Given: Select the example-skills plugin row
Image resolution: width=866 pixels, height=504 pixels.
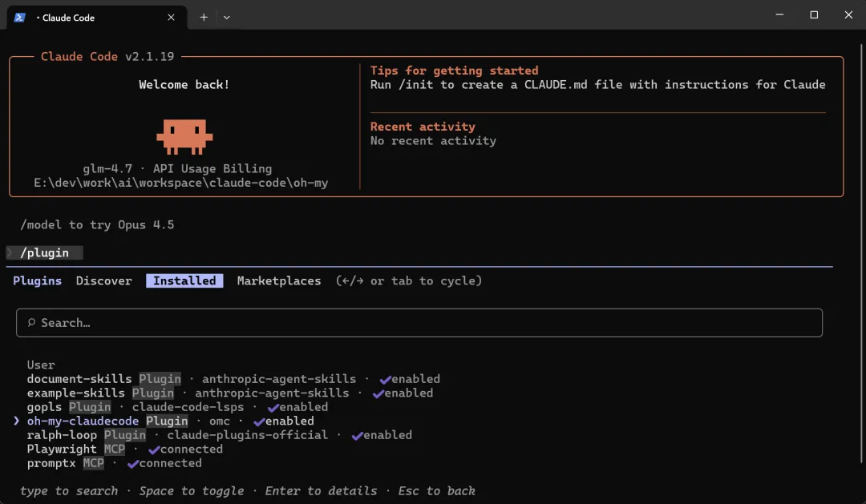Looking at the screenshot, I should click(x=230, y=393).
